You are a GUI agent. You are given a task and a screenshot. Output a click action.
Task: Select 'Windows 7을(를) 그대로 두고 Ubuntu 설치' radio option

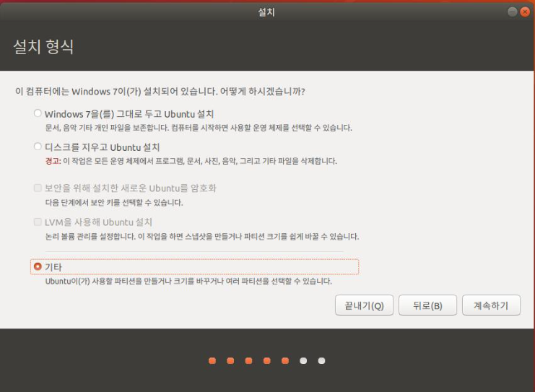38,113
